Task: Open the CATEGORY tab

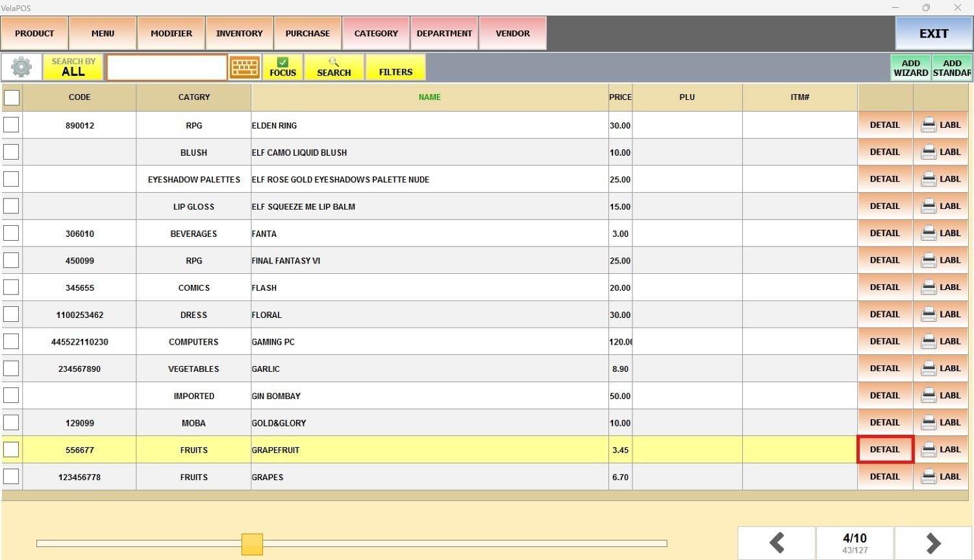Action: tap(376, 33)
